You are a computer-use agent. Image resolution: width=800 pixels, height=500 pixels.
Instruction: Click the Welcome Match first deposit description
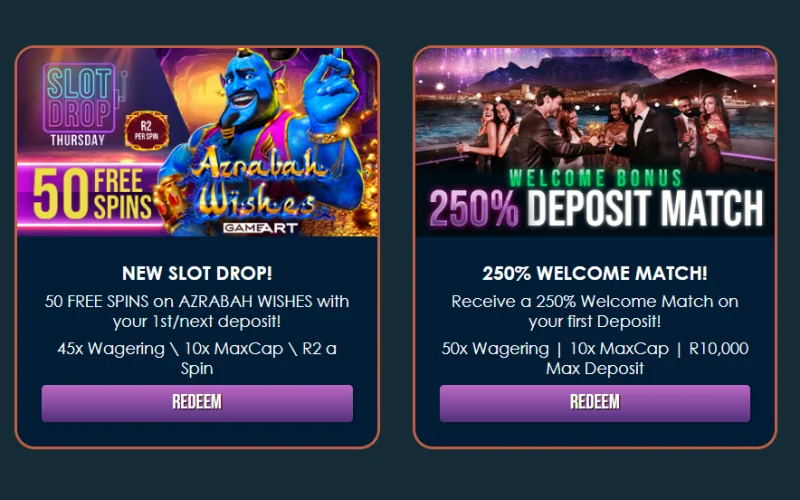pos(595,311)
